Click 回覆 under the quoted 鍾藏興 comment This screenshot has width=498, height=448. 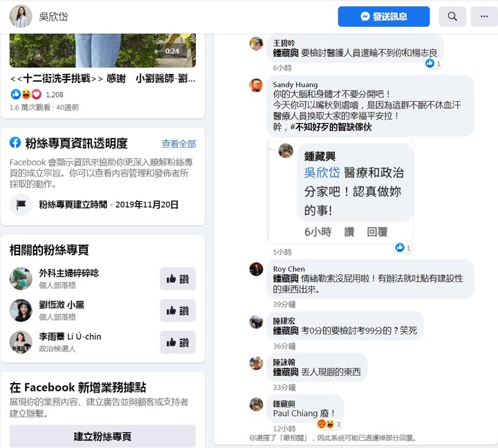point(377,232)
